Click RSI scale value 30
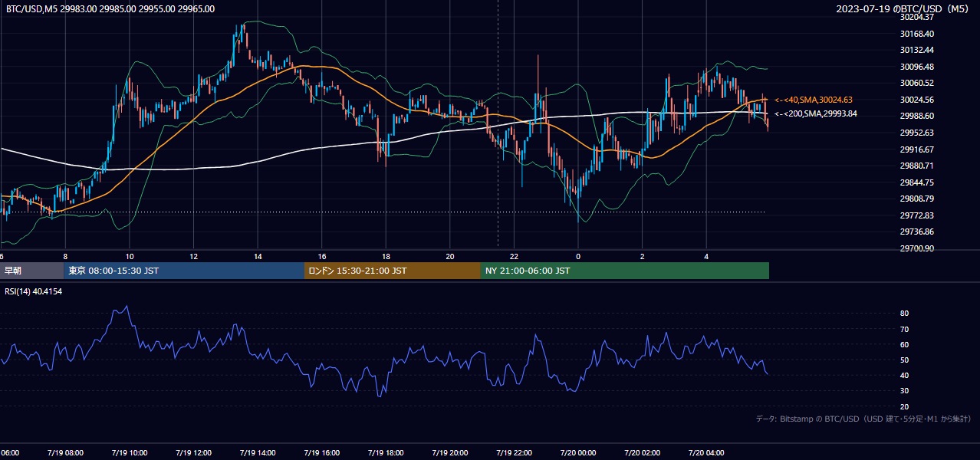 click(905, 391)
